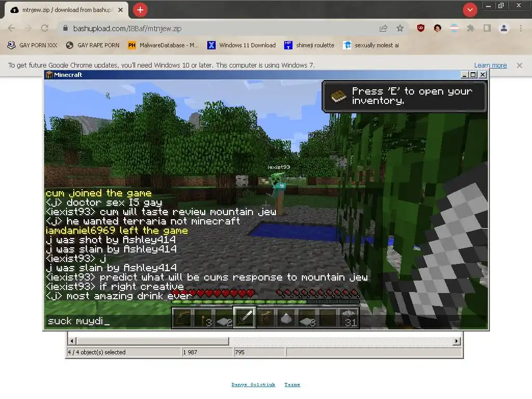Viewport: 532px width, 399px height.
Task: Click the horizontal scrollbar thumb
Action: [x=153, y=341]
